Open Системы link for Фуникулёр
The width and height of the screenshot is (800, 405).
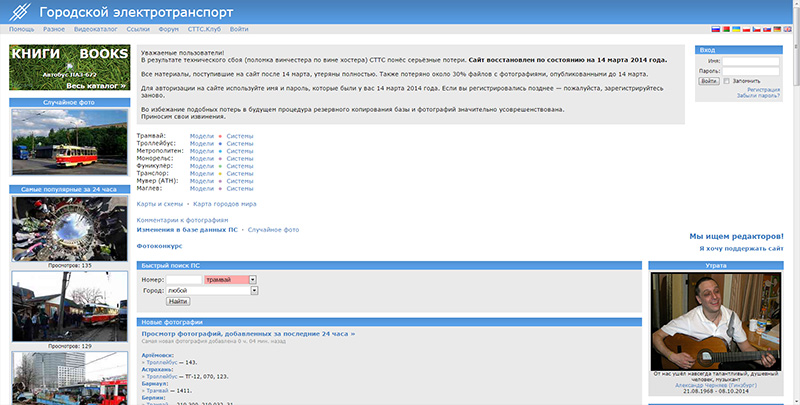240,166
